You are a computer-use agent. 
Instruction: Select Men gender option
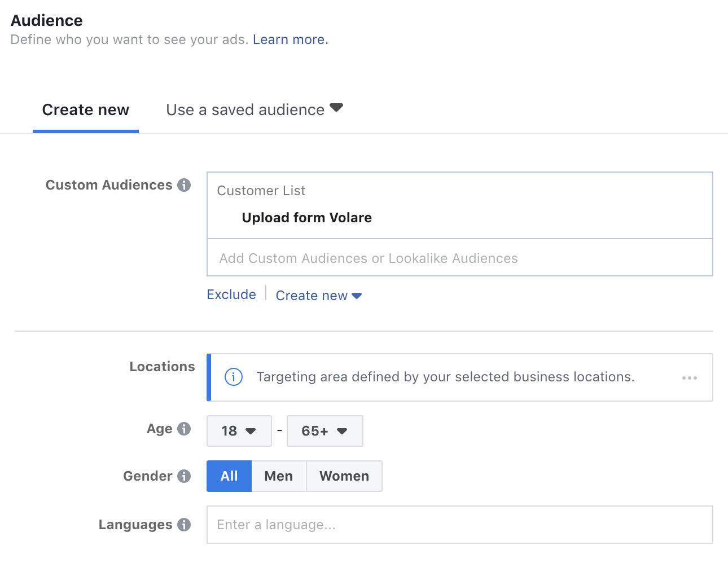pyautogui.click(x=279, y=476)
